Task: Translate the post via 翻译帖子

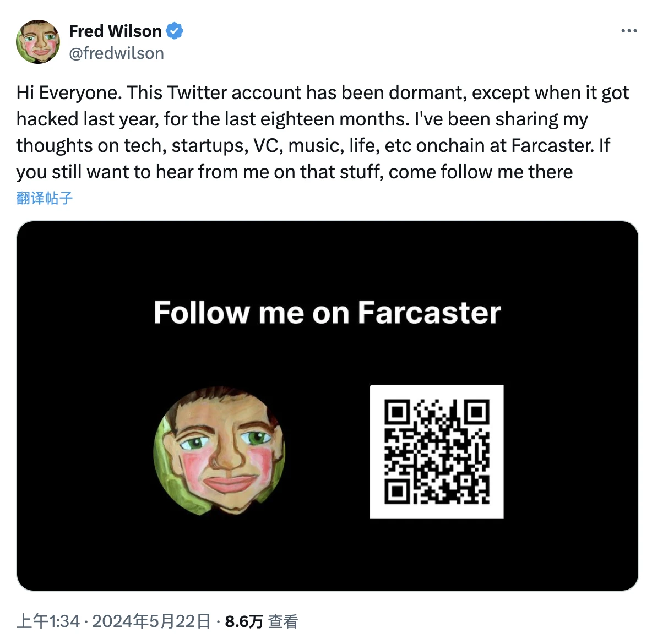Action: point(45,198)
